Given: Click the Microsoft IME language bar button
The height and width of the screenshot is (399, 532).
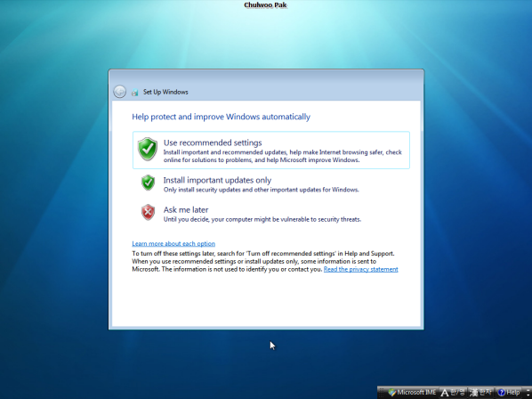Looking at the screenshot, I should [x=412, y=393].
